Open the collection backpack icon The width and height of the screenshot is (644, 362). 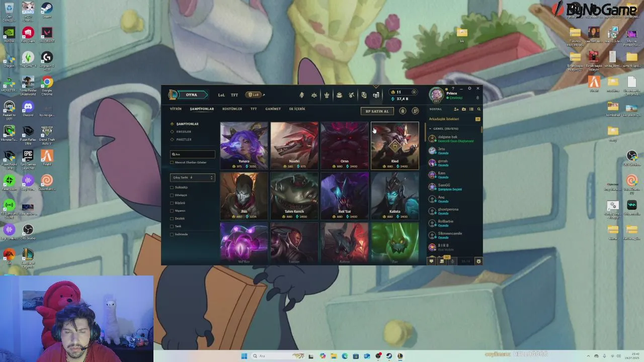point(339,95)
